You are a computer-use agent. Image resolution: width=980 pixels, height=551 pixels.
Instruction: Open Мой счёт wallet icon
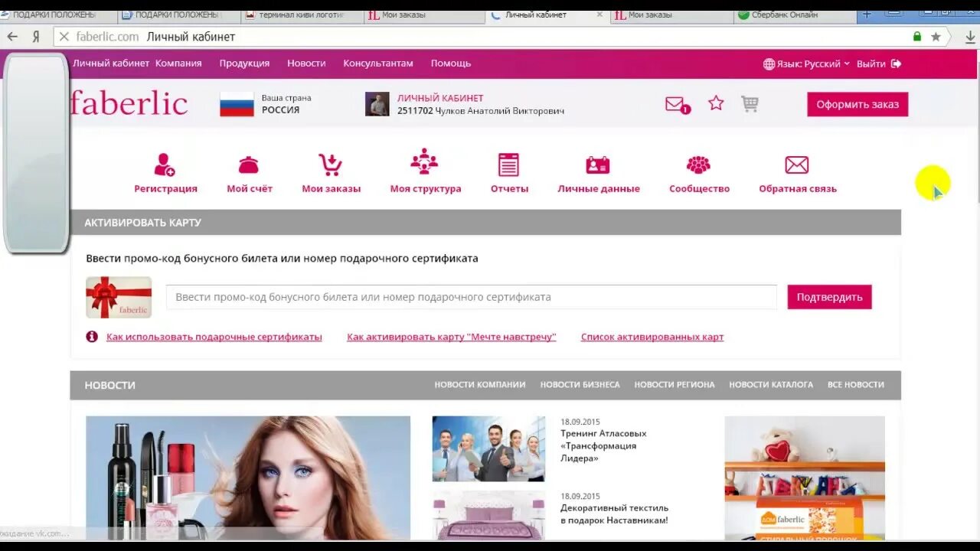(x=249, y=165)
